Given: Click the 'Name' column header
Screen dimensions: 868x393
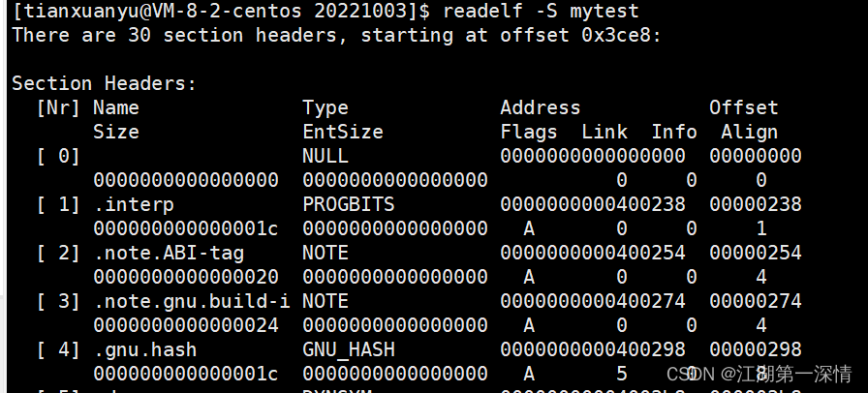Looking at the screenshot, I should [x=115, y=108].
